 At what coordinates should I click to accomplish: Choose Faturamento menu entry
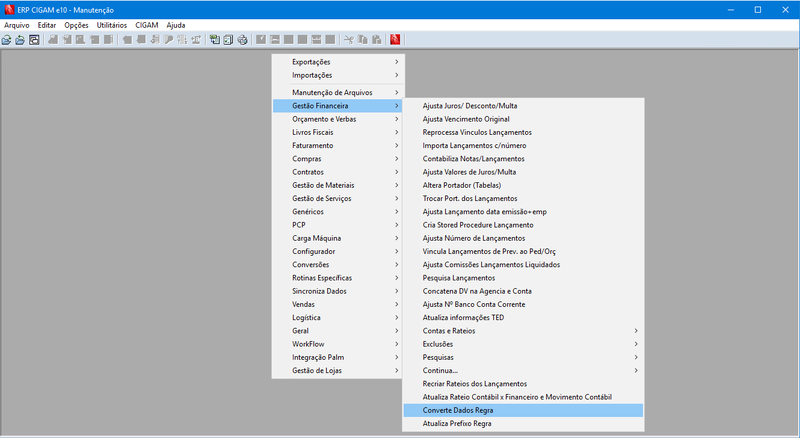click(337, 145)
